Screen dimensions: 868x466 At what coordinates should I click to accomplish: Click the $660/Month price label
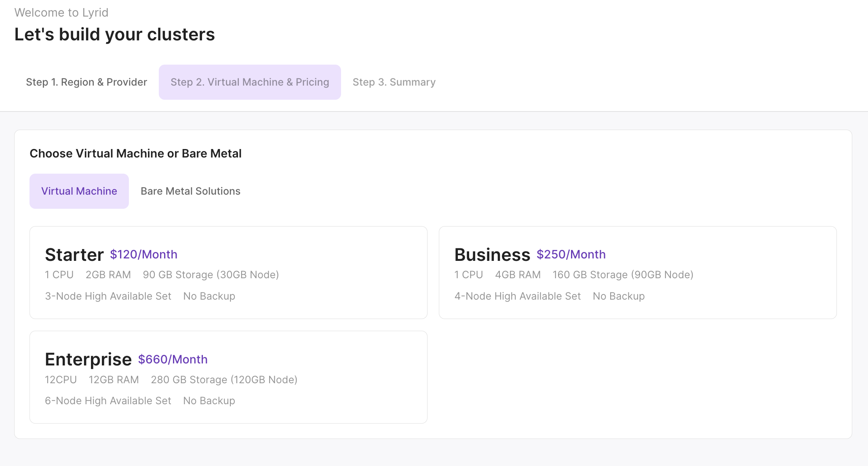(x=173, y=359)
